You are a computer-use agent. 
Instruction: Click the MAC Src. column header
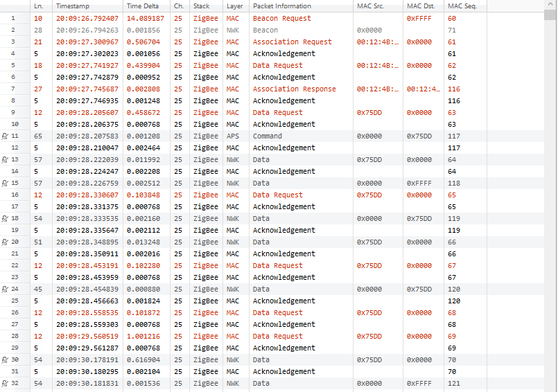[x=378, y=6]
